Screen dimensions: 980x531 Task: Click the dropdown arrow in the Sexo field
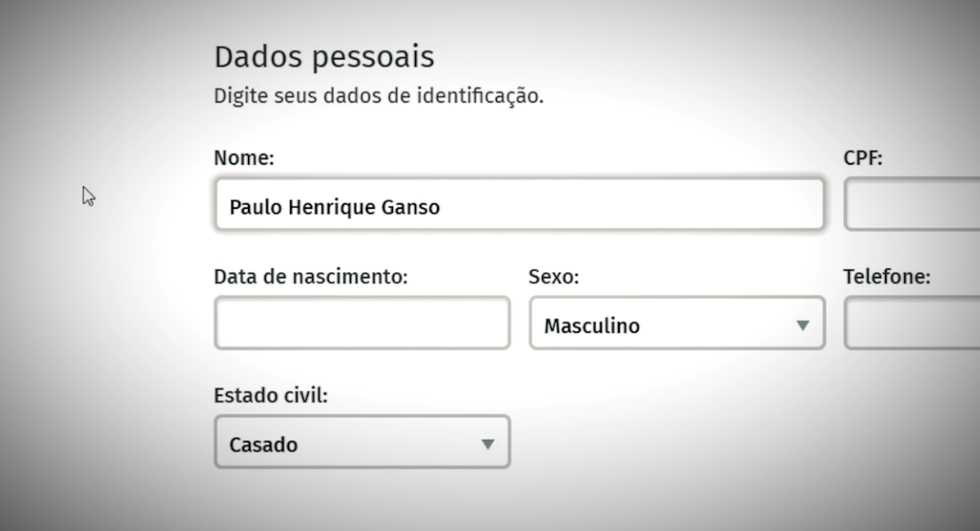pos(802,325)
